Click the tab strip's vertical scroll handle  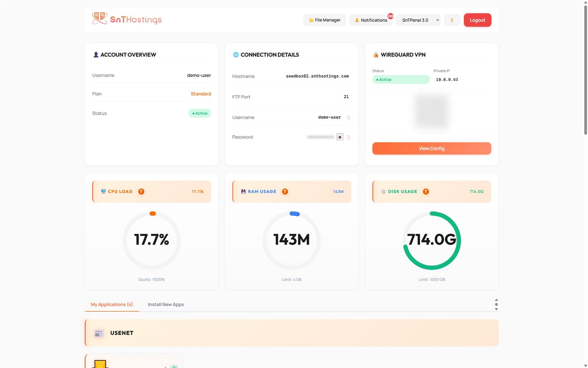point(496,304)
